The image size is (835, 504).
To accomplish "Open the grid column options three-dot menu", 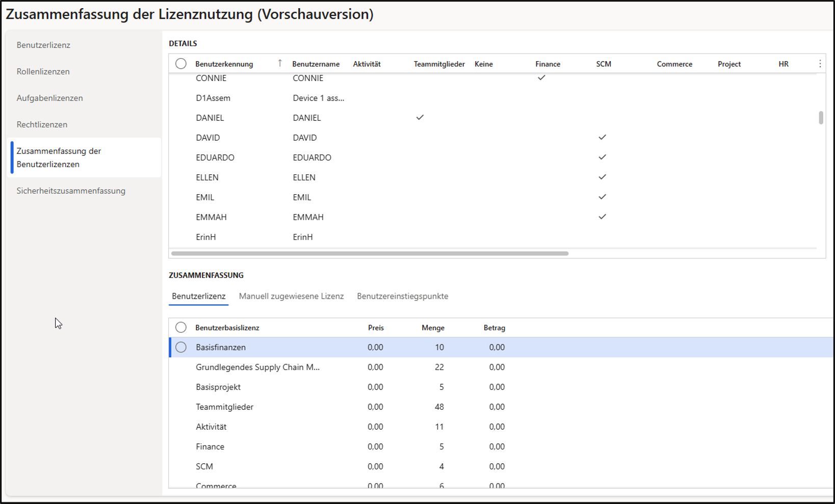I will click(820, 64).
